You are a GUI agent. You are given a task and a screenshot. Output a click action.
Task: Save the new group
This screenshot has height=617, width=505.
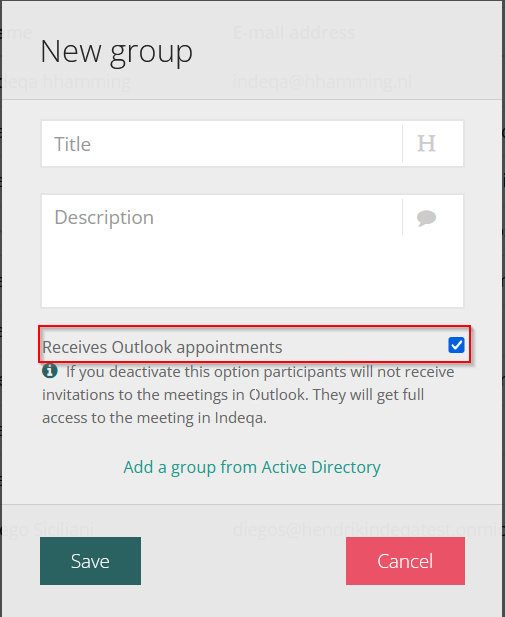pyautogui.click(x=90, y=561)
